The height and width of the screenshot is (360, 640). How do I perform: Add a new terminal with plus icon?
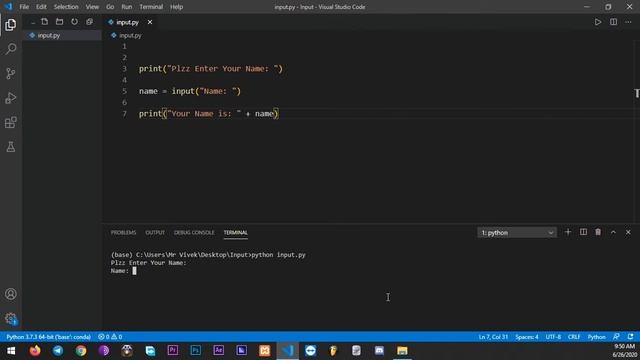click(568, 232)
